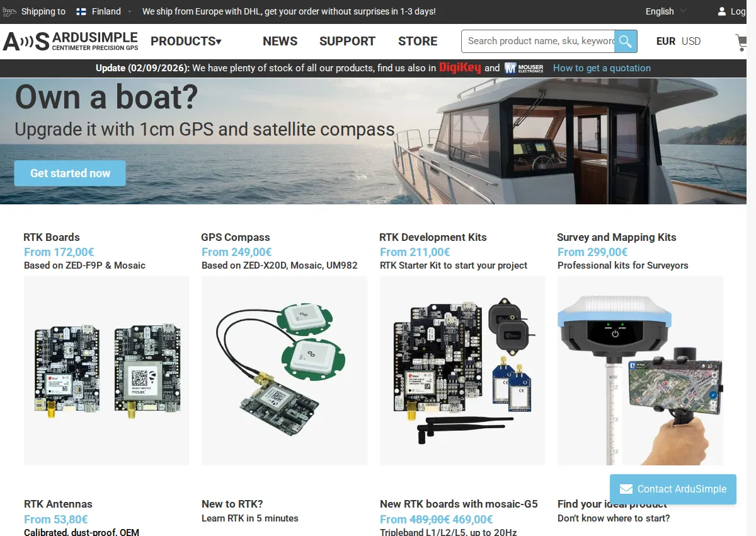Screen dimensions: 756x536
Task: Click the Contact ArduSimple button
Action: pos(673,489)
